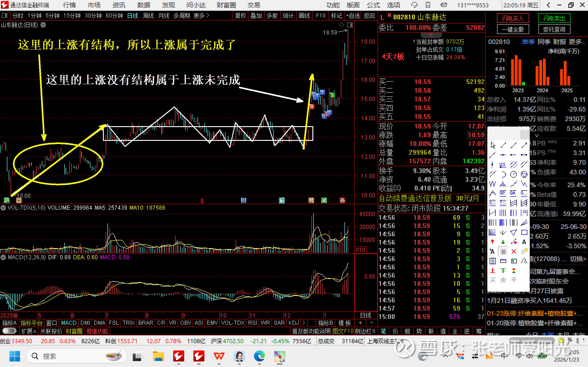
Task: Click the 闪电买入 button
Action: 513,18
